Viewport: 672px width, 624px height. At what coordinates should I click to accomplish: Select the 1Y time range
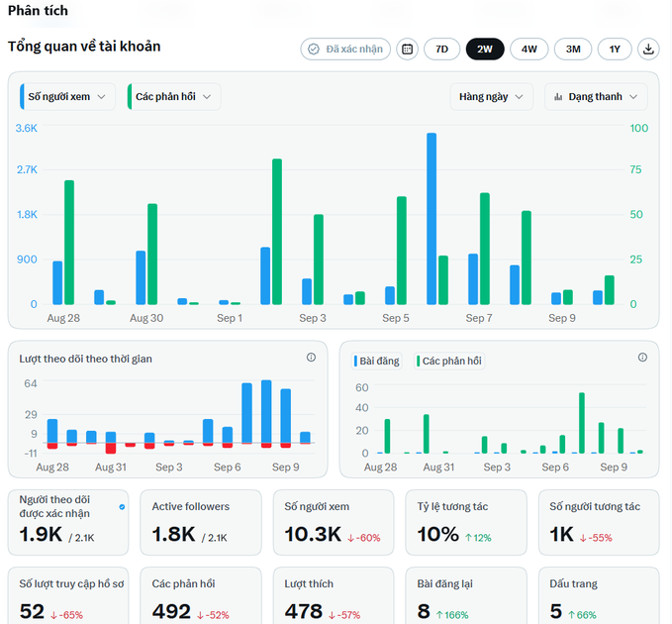pos(615,50)
